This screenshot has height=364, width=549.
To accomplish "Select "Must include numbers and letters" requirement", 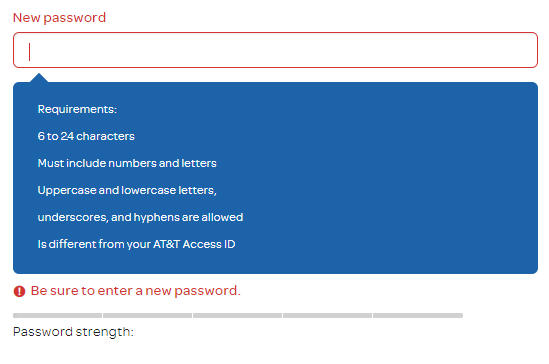I will pyautogui.click(x=127, y=163).
